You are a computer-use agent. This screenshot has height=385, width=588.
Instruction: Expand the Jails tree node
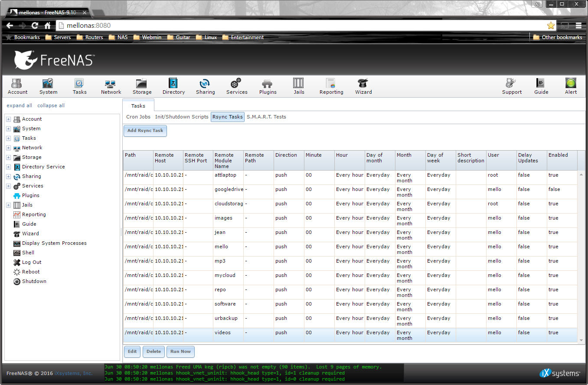point(8,205)
